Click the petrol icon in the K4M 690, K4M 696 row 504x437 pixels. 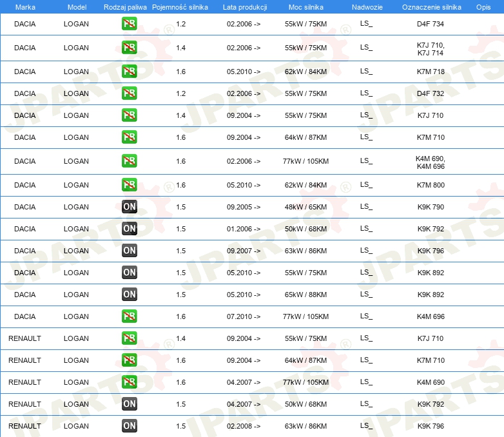click(x=129, y=161)
